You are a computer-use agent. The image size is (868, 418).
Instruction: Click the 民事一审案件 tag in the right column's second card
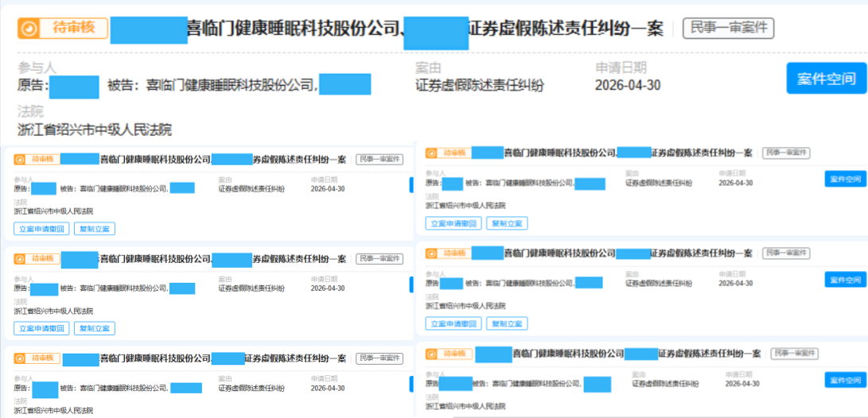[x=786, y=254]
